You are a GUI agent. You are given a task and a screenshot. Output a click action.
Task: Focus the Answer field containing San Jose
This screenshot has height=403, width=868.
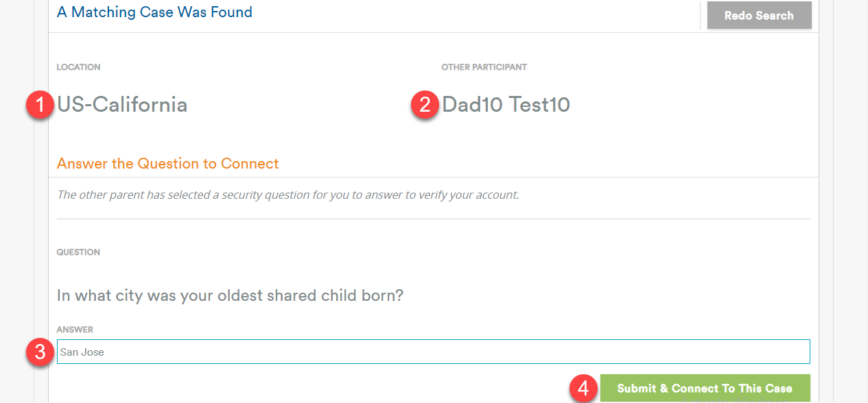click(x=434, y=352)
